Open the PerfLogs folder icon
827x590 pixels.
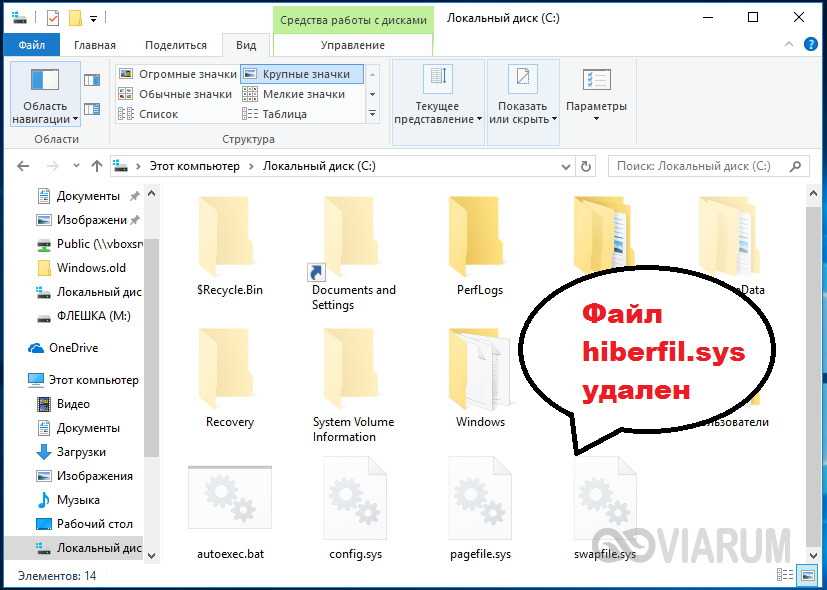(x=480, y=237)
